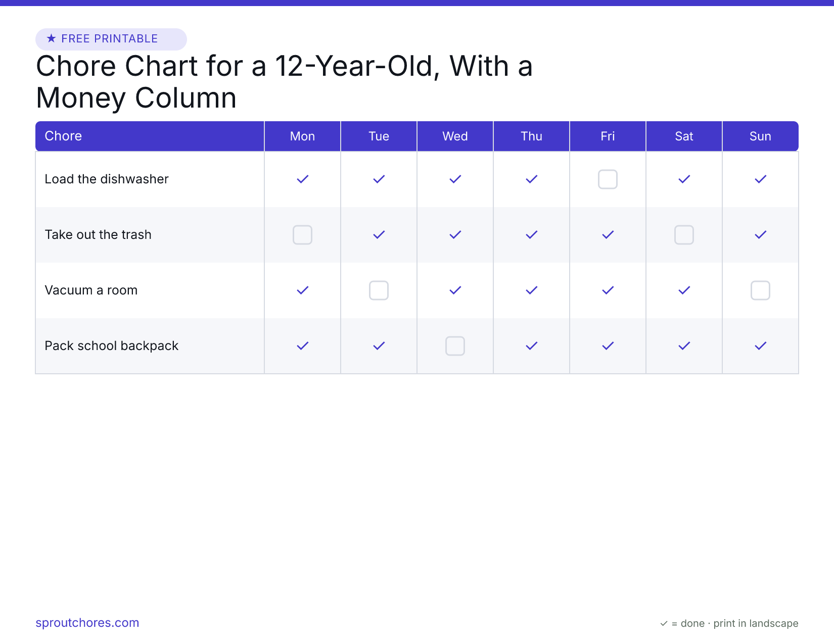Click Monday checkmark for Vacuum a room
The image size is (834, 644).
point(302,290)
